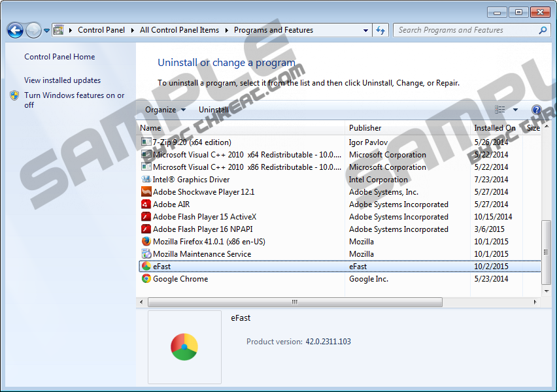Click the vertical scrollbar down arrow

point(547,291)
